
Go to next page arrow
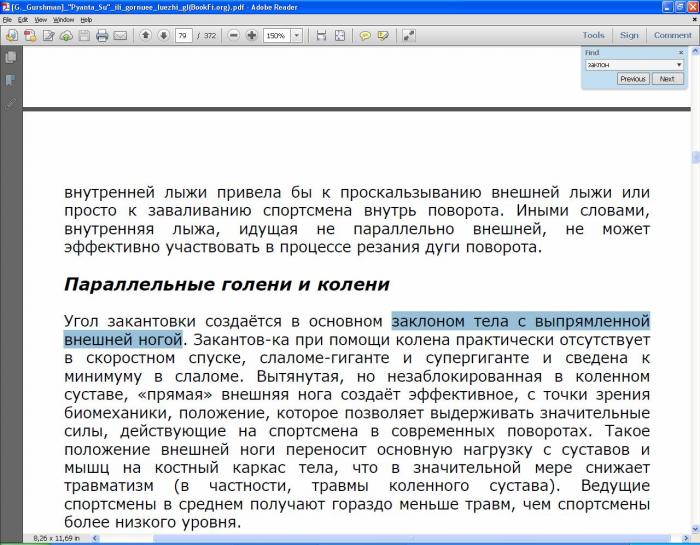(164, 35)
